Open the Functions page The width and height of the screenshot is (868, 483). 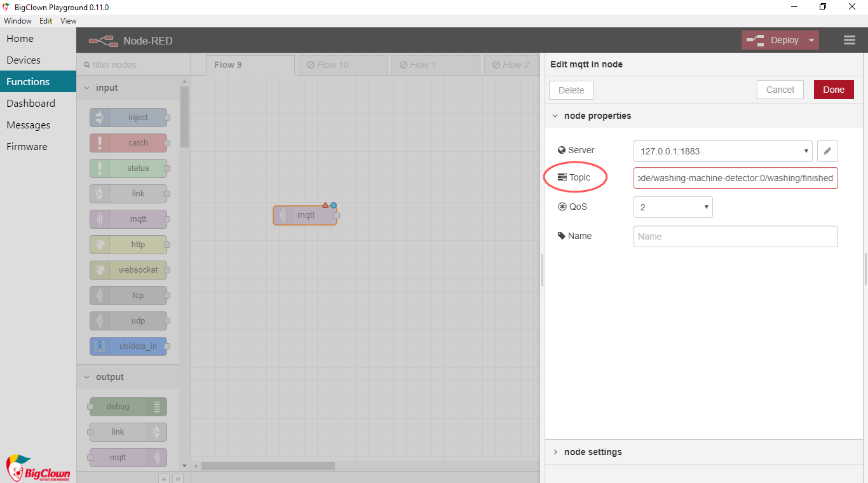pyautogui.click(x=38, y=82)
